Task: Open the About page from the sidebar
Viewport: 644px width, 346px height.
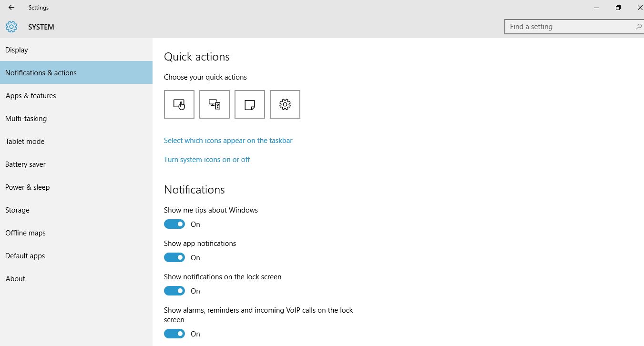Action: 15,278
